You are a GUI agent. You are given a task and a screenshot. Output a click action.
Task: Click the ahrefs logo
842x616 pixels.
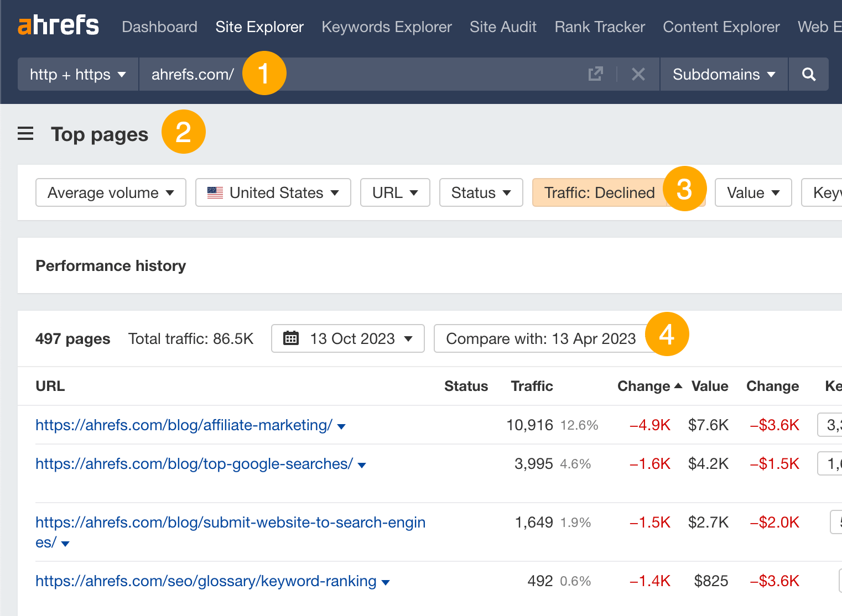(58, 25)
